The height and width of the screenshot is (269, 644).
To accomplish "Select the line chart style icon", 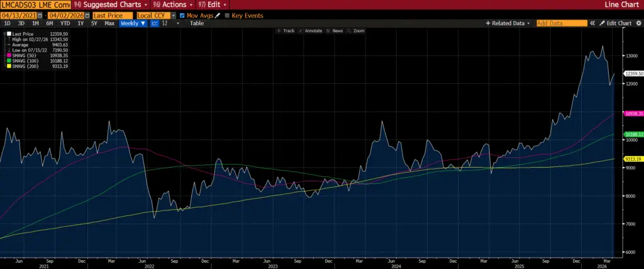I will [155, 23].
